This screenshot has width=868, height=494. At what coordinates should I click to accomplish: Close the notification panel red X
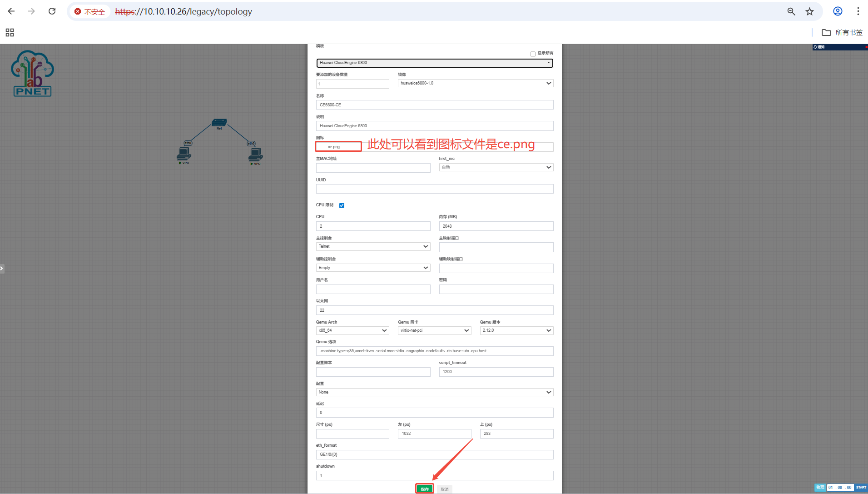tap(866, 47)
